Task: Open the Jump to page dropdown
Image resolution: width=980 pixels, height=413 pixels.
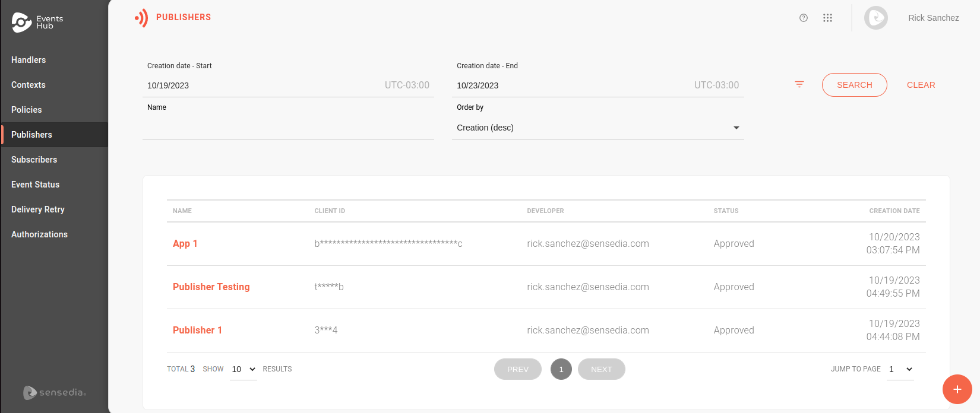Action: click(900, 369)
